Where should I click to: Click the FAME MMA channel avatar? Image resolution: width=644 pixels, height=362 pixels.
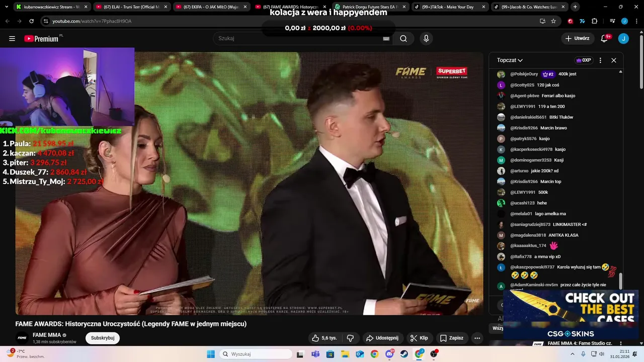pos(22,338)
